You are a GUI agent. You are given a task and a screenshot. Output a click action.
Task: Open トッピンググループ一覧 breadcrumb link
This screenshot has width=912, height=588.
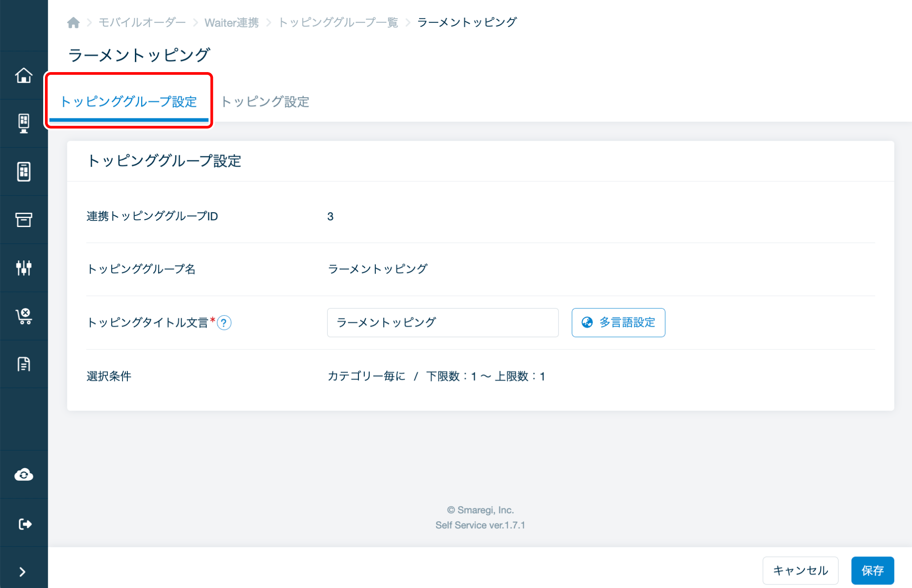(338, 22)
